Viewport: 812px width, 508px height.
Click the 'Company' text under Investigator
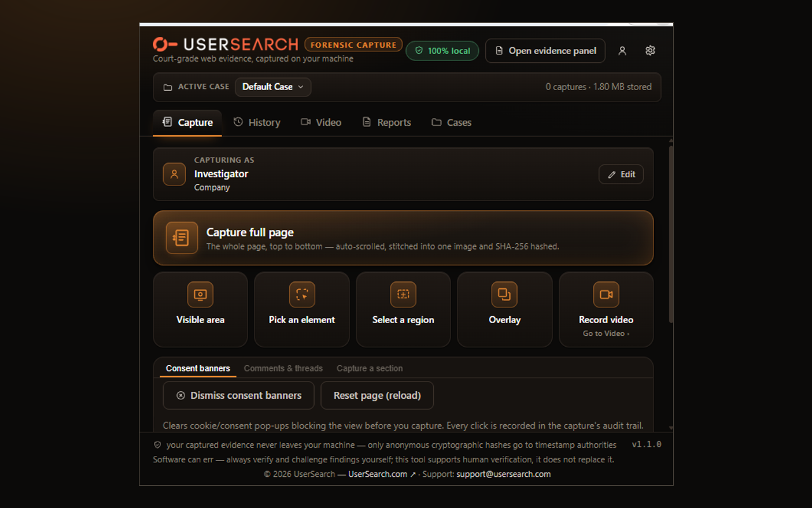point(212,187)
